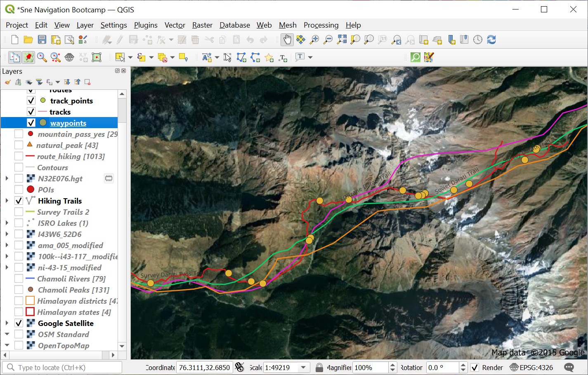Collapse the OSM Standard layer node
Viewport: 588px width, 375px height.
[7, 334]
